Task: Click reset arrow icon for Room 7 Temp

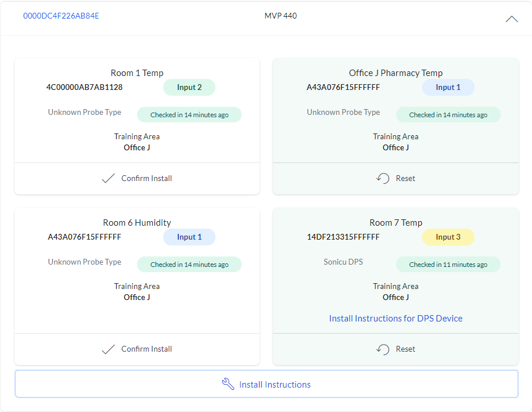Action: point(382,349)
